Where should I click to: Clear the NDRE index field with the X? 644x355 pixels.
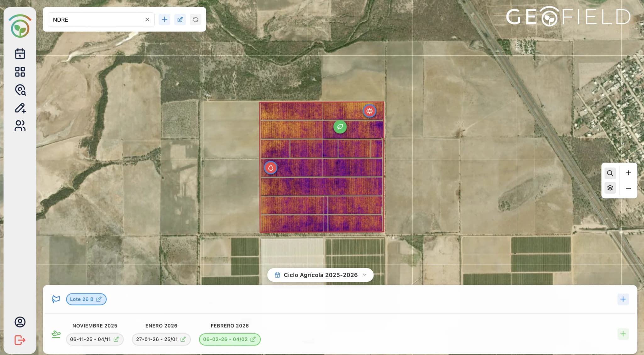tap(147, 19)
